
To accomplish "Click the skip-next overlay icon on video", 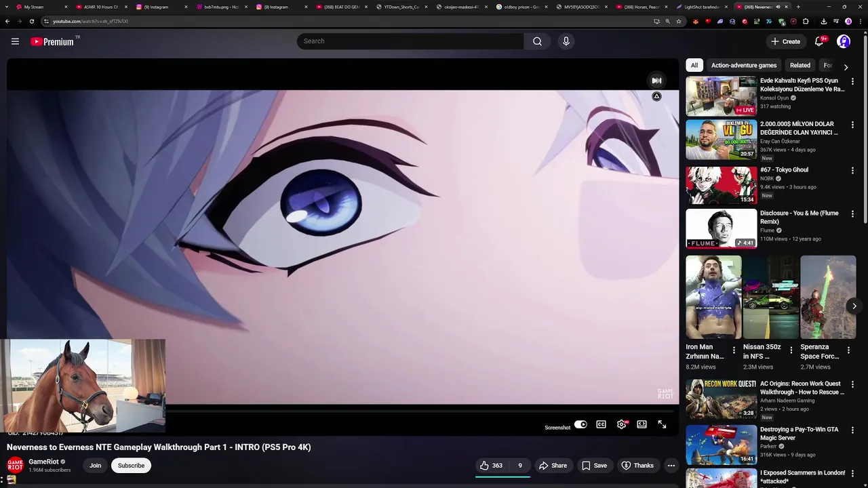I will [656, 81].
